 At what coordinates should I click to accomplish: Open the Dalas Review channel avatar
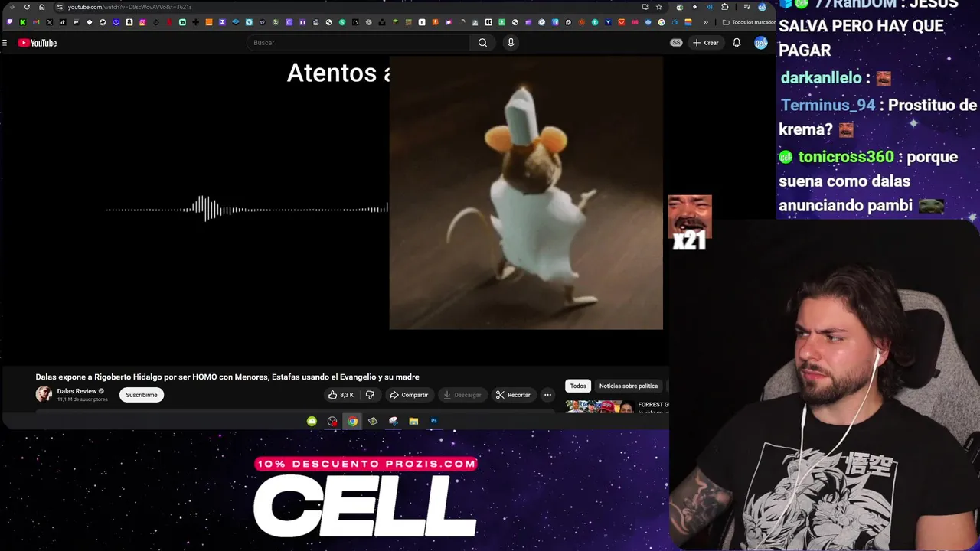pos(44,394)
